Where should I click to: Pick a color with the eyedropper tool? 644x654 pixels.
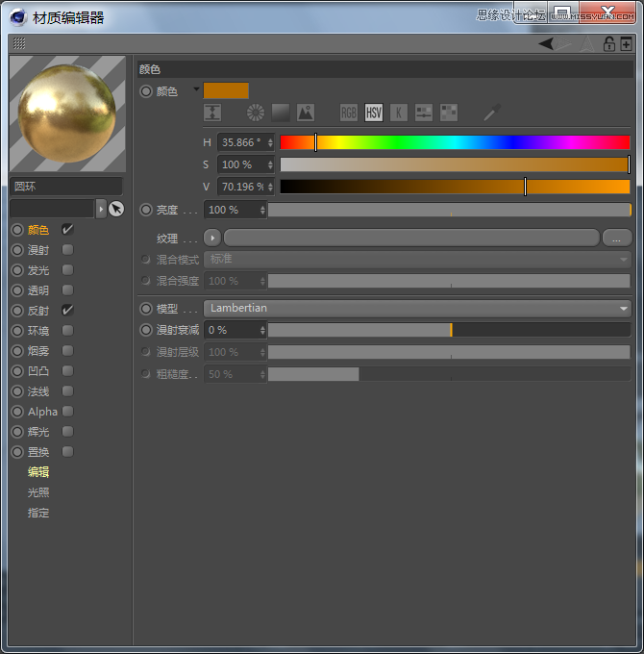coord(492,113)
